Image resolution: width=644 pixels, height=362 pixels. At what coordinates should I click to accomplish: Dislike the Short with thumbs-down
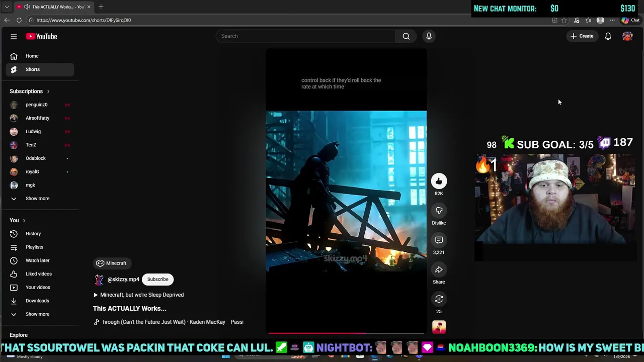point(439,211)
